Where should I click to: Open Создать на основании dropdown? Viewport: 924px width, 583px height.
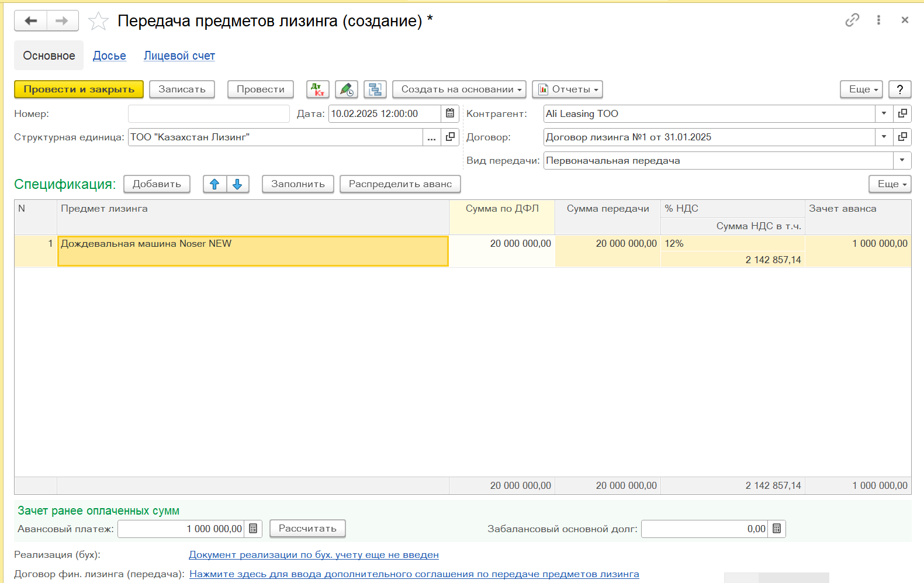459,89
